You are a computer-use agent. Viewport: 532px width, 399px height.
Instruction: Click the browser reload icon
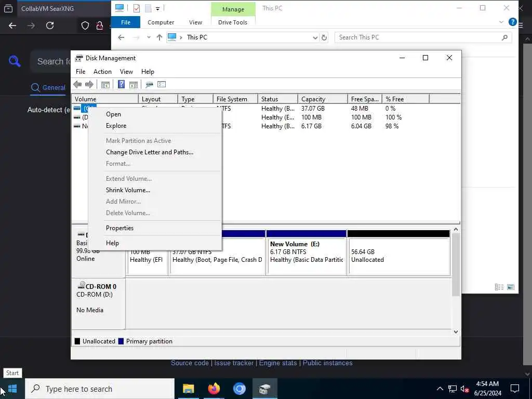pos(50,25)
